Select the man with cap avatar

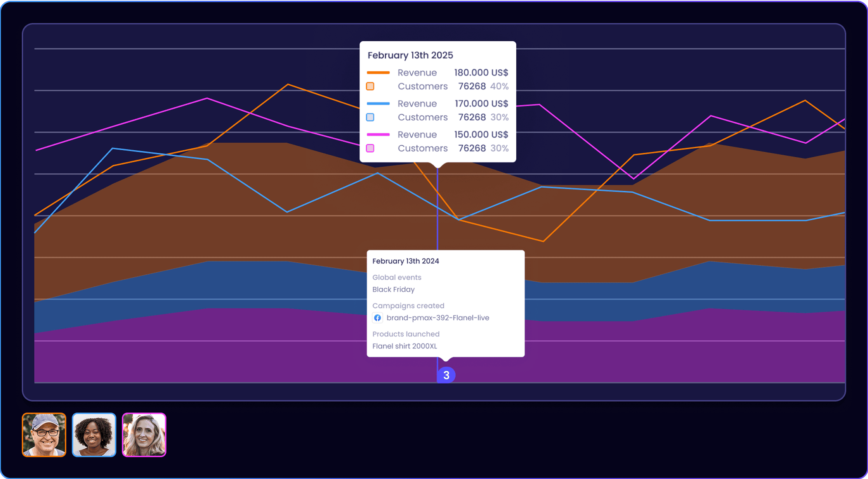pyautogui.click(x=44, y=435)
